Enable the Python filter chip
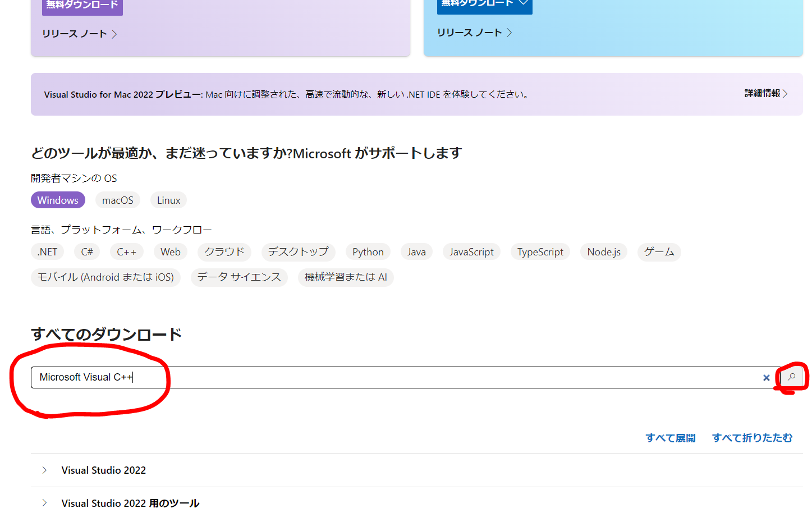This screenshot has width=812, height=508. [368, 252]
